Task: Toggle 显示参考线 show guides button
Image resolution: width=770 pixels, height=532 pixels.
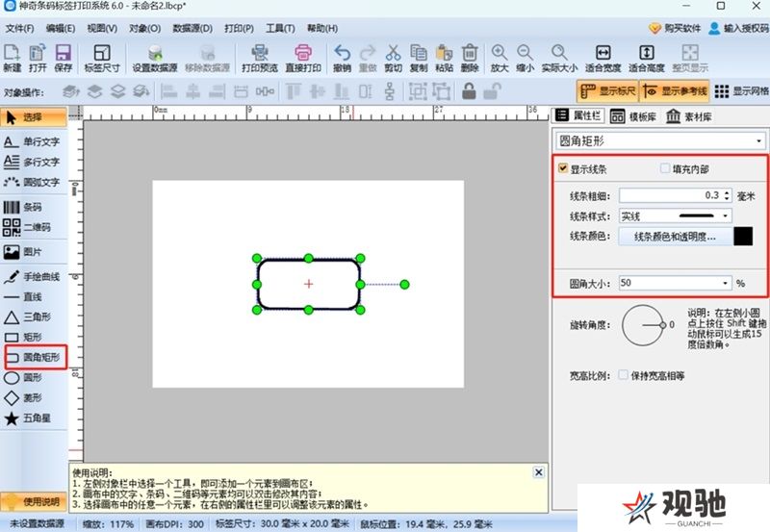Action: coord(675,90)
